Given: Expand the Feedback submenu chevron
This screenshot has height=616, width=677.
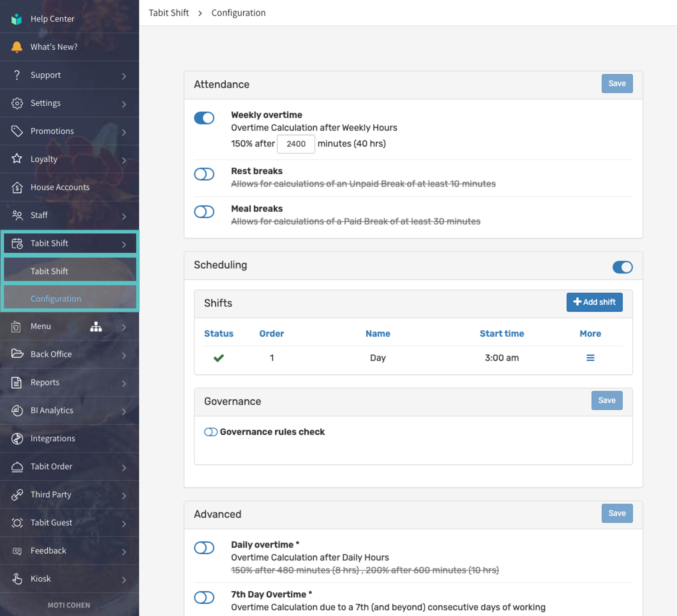Looking at the screenshot, I should (124, 552).
